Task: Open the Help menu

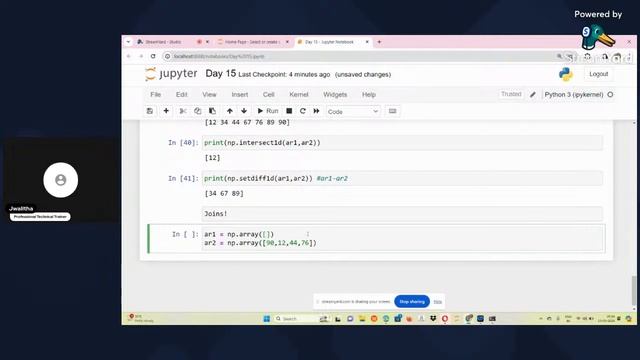Action: tap(369, 94)
